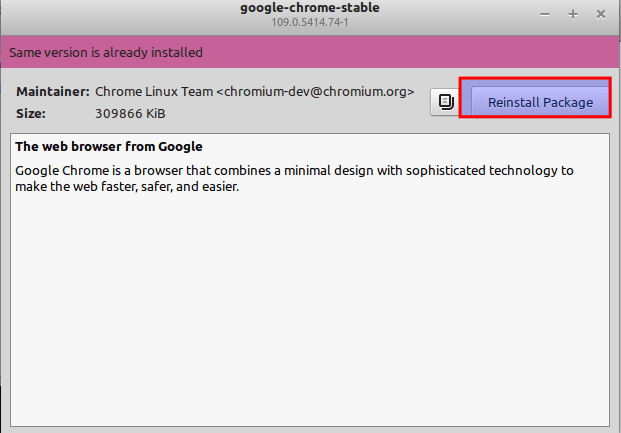Screen dimensions: 621x433
Task: Click the description line starting 'Google Chrome is a browser'
Action: coord(294,171)
